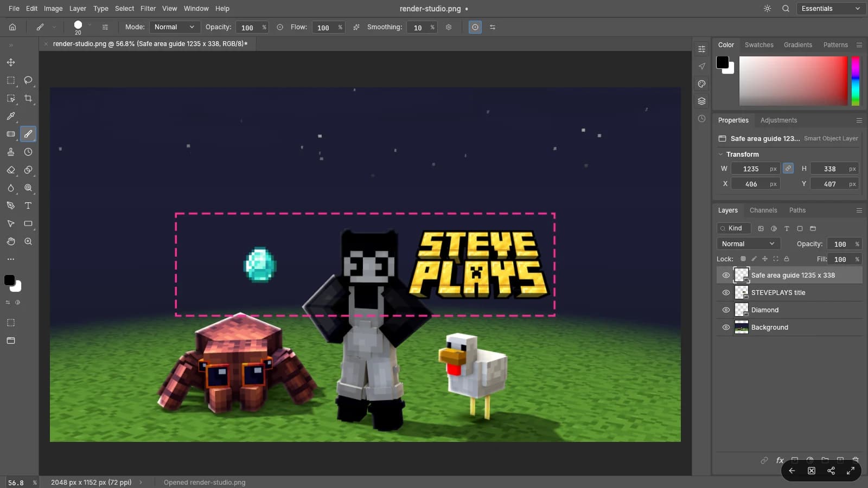
Task: Open the Filter menu
Action: [x=148, y=9]
